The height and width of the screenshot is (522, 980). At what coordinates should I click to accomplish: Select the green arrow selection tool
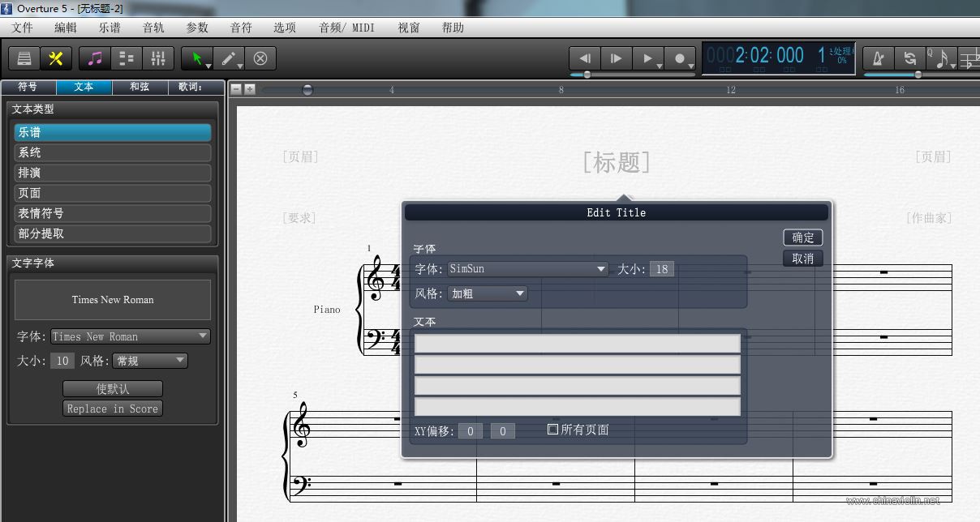(x=197, y=58)
